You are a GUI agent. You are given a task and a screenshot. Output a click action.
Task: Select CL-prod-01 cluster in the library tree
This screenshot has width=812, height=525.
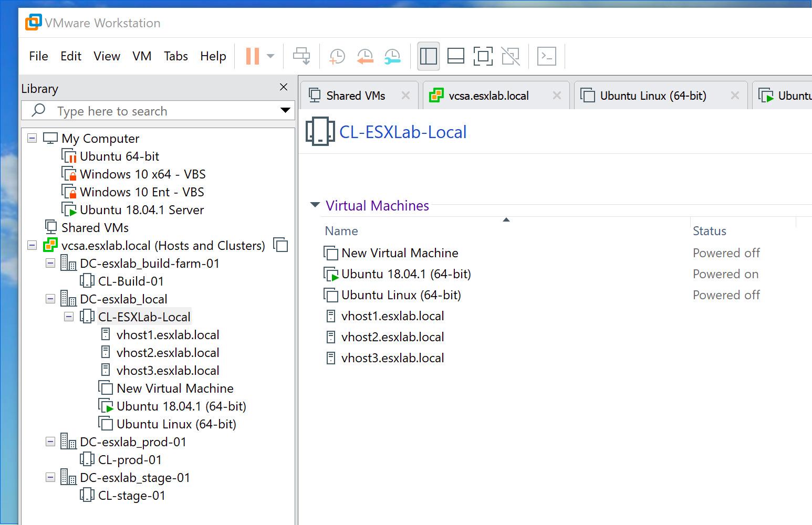[130, 460]
